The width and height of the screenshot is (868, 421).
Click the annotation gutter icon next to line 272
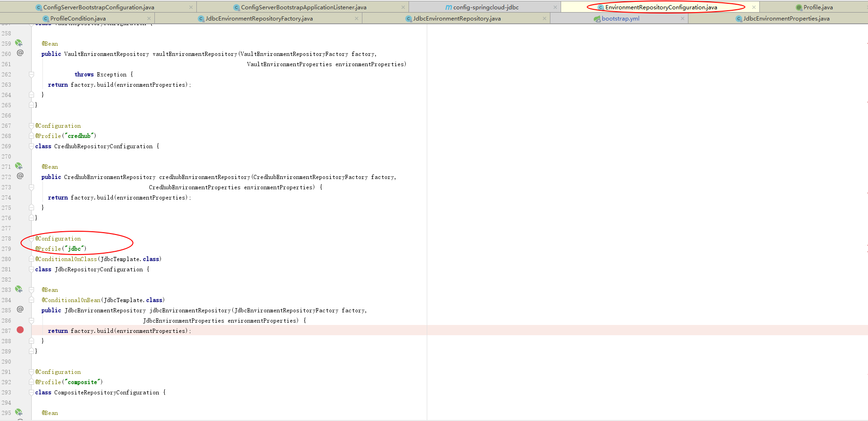(x=20, y=176)
